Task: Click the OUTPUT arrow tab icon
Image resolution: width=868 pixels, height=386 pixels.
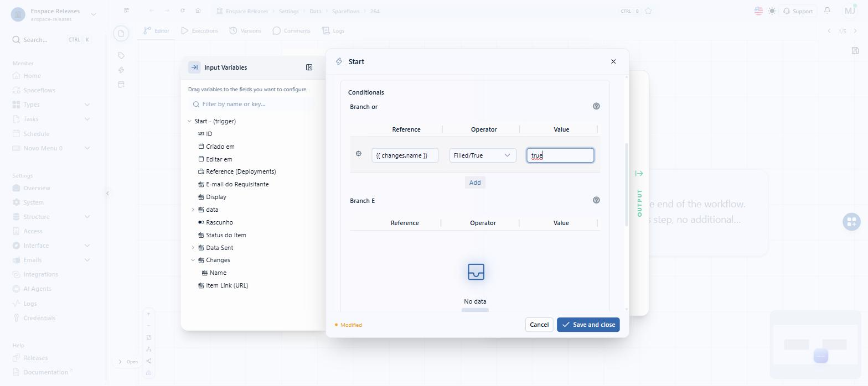Action: pyautogui.click(x=639, y=174)
